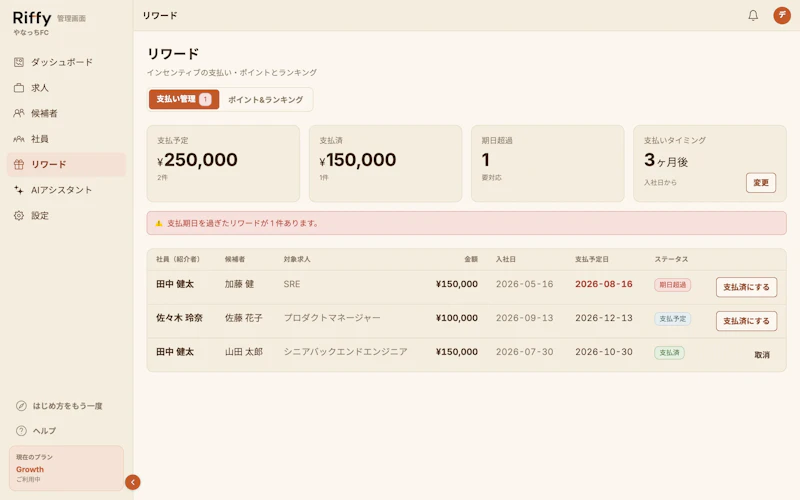Open 社員 menu item
Screen dimensions: 800x500
coord(66,139)
